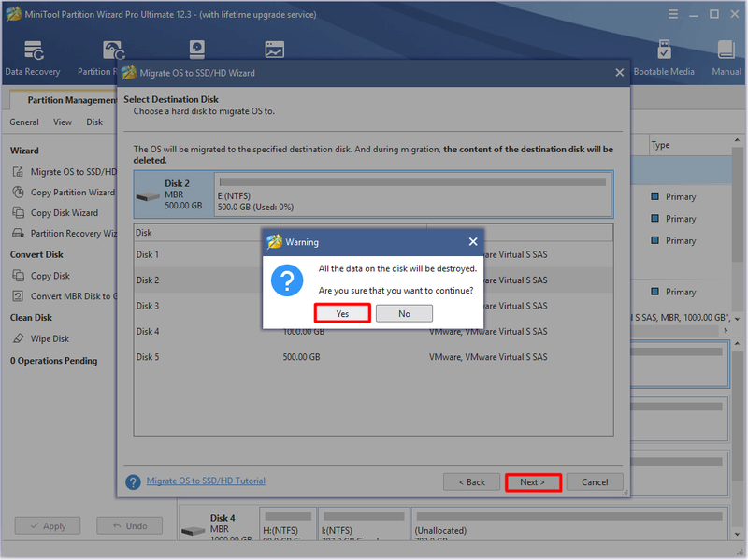Image resolution: width=748 pixels, height=560 pixels.
Task: Click the partition list vertical scrollbar
Action: tap(738, 204)
